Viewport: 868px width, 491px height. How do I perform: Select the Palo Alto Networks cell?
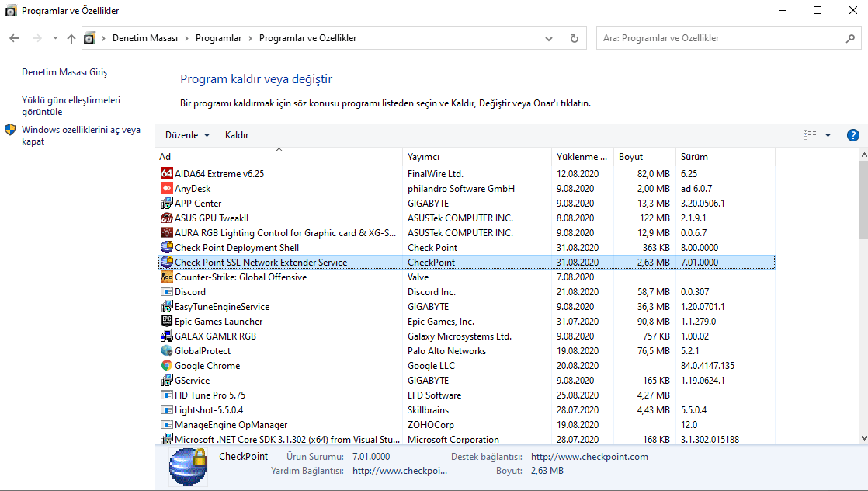(446, 351)
